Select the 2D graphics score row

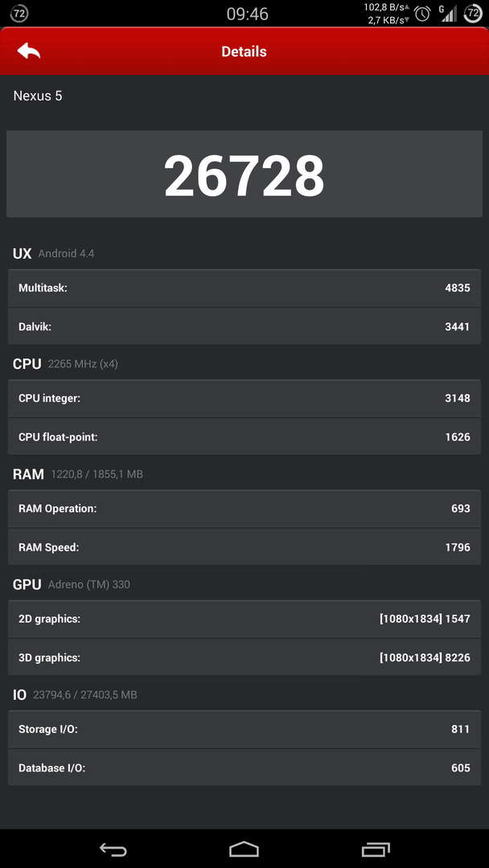[x=244, y=619]
